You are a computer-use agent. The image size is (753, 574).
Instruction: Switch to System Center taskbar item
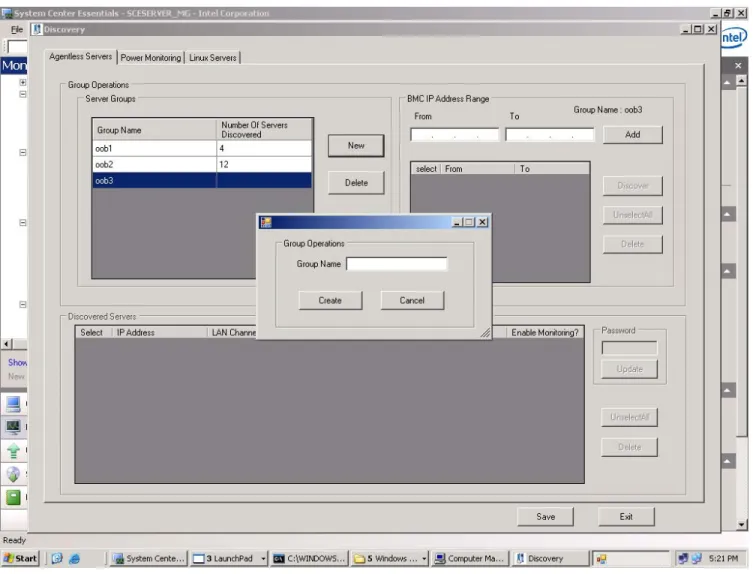[x=148, y=558]
